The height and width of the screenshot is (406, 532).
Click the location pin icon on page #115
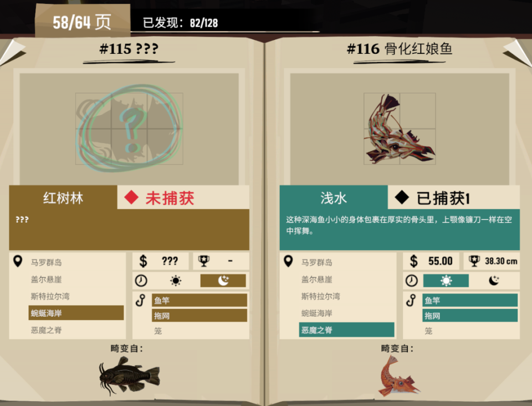pos(18,261)
